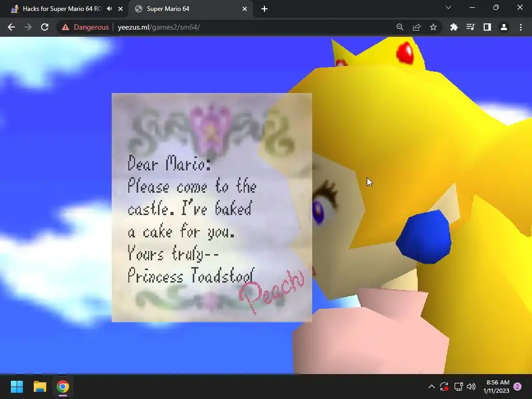The image size is (532, 399).
Task: Bookmark this tab with the star
Action: coord(433,27)
